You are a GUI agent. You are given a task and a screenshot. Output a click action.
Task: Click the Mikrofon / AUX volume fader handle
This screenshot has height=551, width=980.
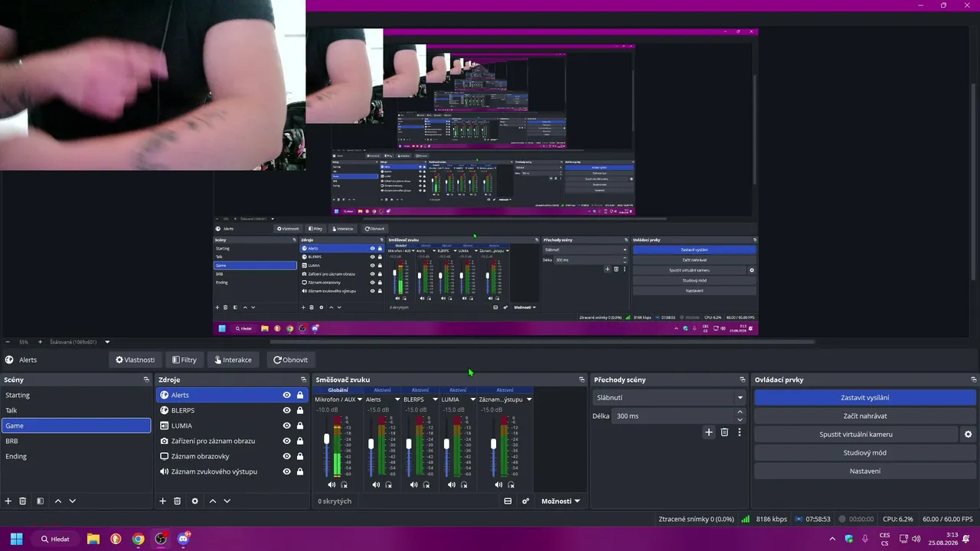[327, 439]
